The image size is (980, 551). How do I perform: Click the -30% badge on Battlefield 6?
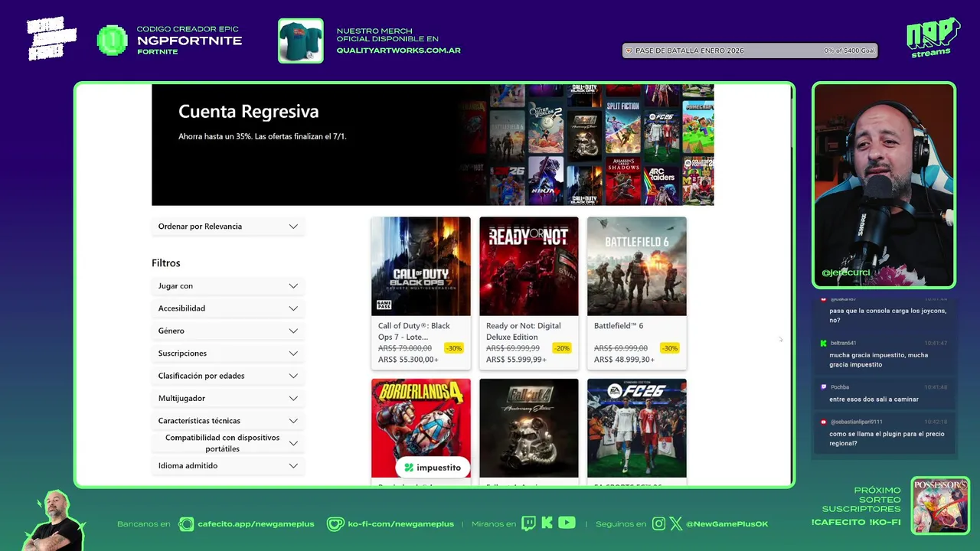point(670,348)
